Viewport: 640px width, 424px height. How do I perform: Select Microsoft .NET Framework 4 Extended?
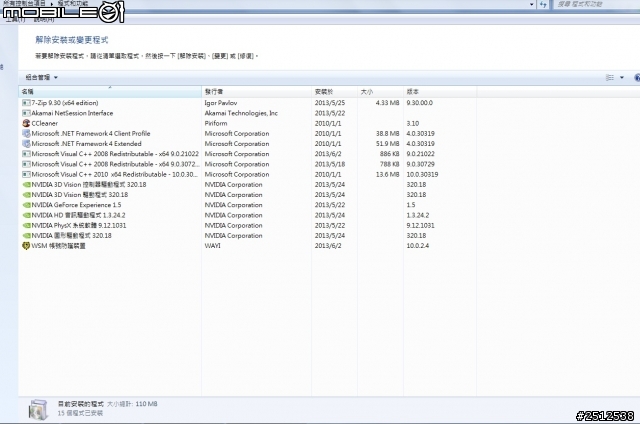click(x=87, y=144)
